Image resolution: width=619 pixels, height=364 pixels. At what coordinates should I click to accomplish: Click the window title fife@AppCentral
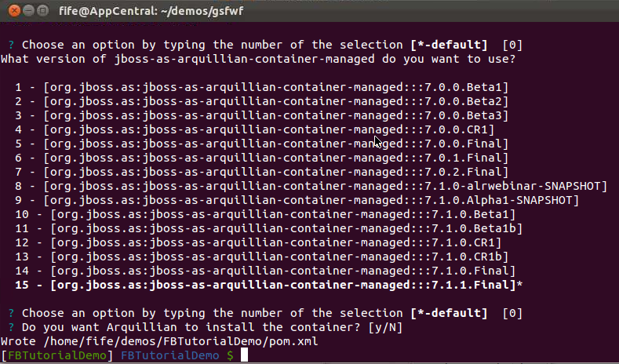[151, 11]
